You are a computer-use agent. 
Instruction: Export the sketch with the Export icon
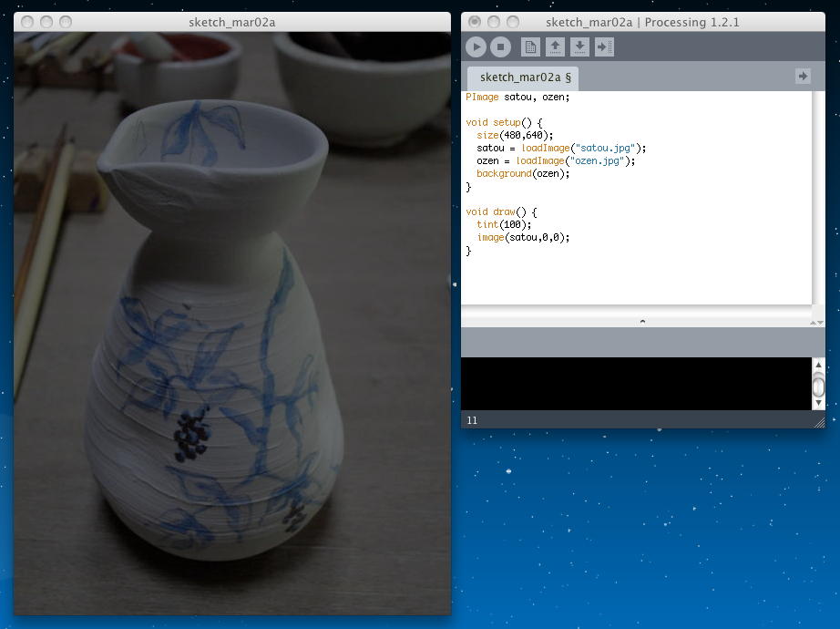pyautogui.click(x=604, y=47)
